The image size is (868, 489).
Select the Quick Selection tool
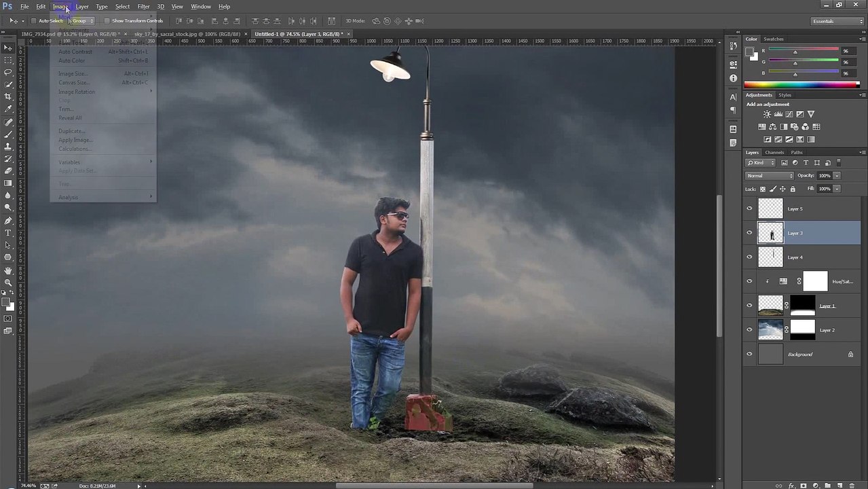point(8,84)
